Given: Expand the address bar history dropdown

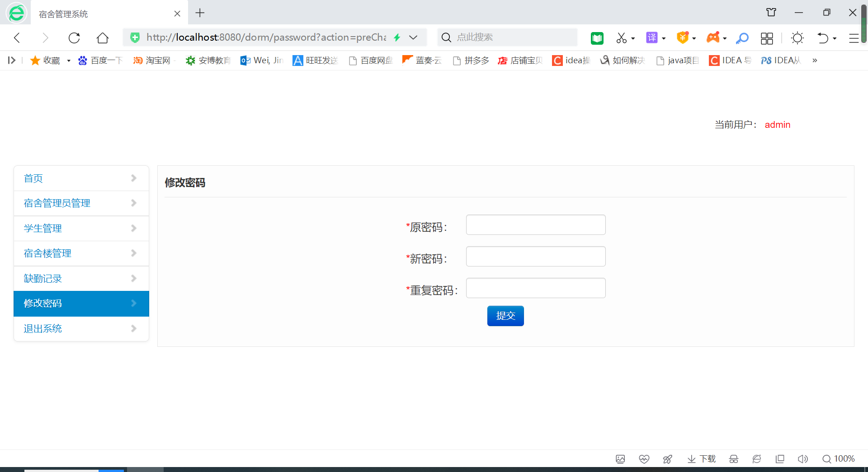Looking at the screenshot, I should pos(413,37).
